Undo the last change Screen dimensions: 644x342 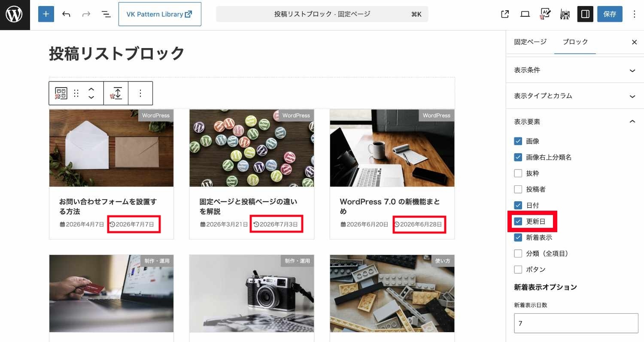(x=66, y=14)
